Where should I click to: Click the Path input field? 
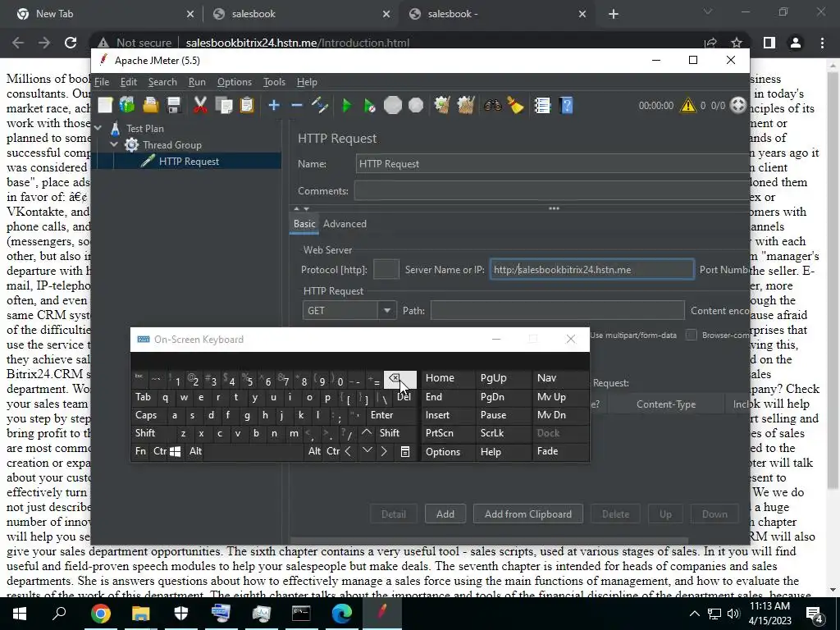[557, 310]
